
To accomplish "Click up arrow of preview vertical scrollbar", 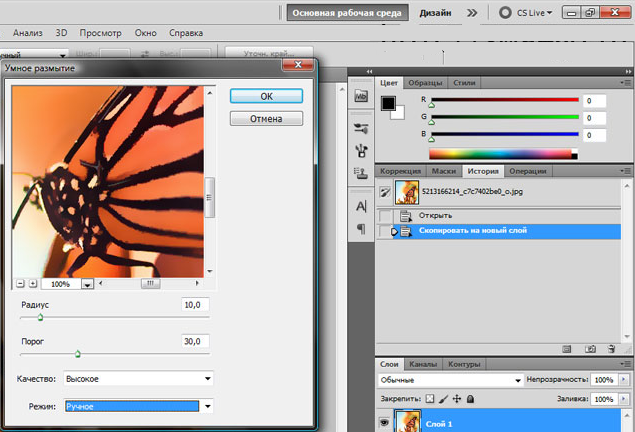I will tap(210, 93).
